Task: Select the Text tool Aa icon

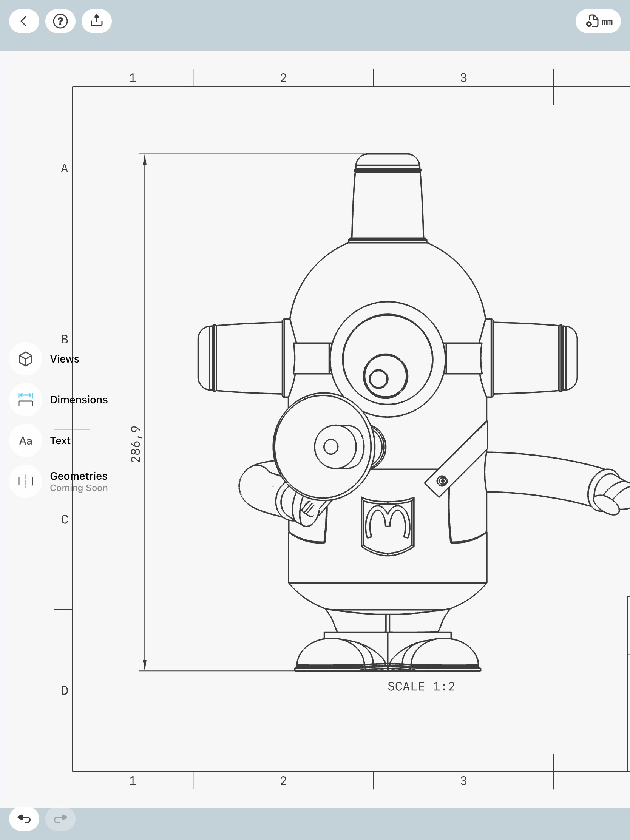Action: point(25,440)
